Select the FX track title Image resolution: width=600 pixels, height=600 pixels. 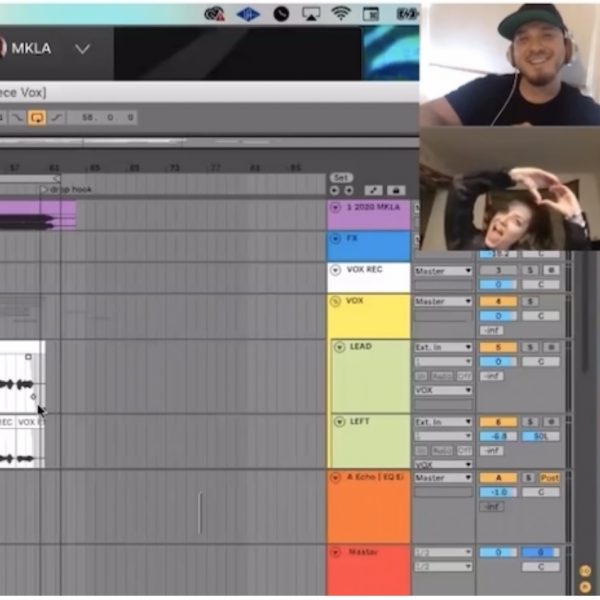[x=352, y=238]
